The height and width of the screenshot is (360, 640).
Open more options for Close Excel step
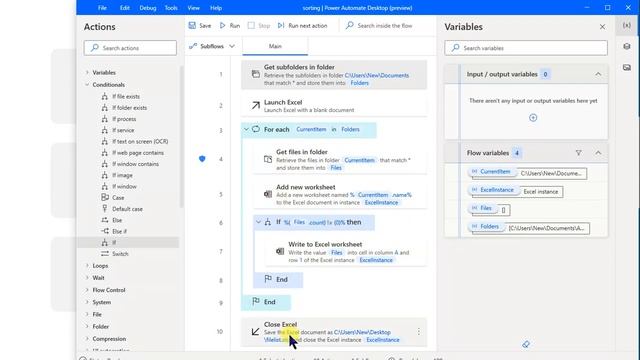click(x=418, y=332)
